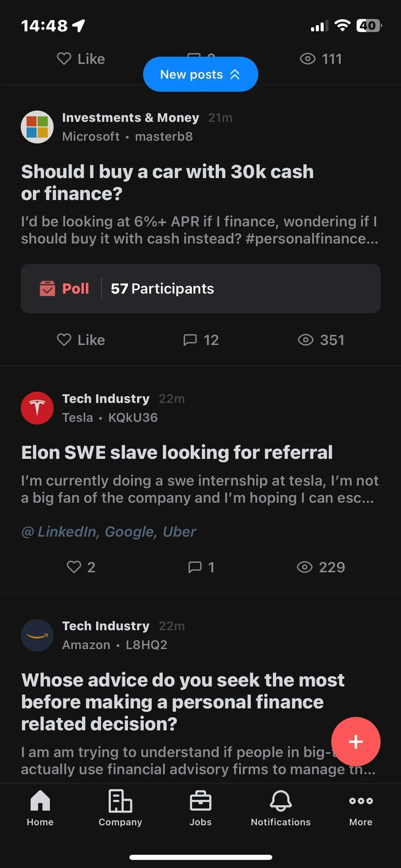Screen dimensions: 401x868
Task: Open the Investments & Money channel
Action: (x=130, y=118)
